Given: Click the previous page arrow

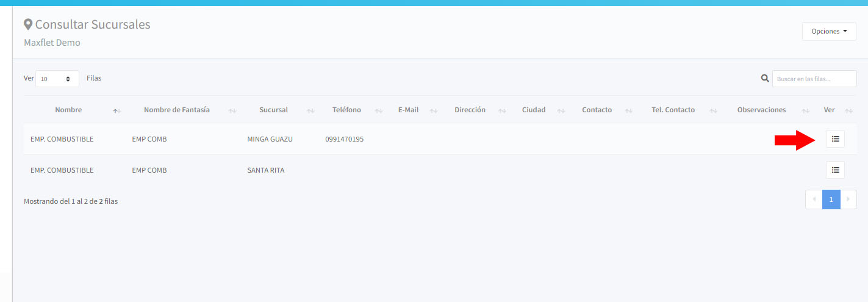Looking at the screenshot, I should (x=814, y=200).
